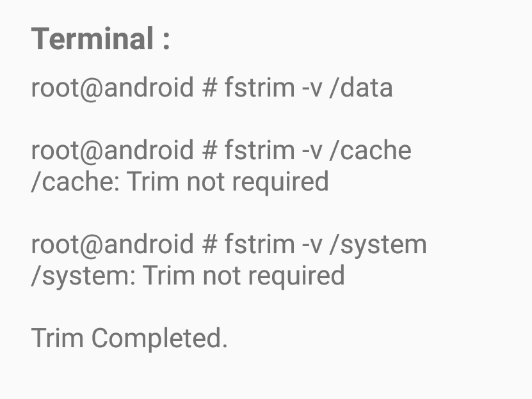Click the Terminal heading text
The height and width of the screenshot is (399, 532).
pos(101,38)
